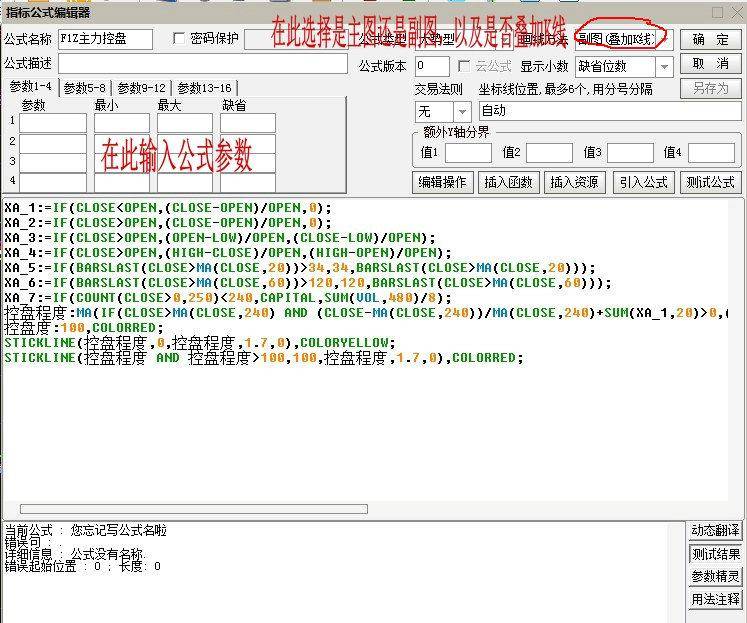Image resolution: width=747 pixels, height=623 pixels.
Task: Toggle the 云公式 checkbox
Action: (x=463, y=66)
